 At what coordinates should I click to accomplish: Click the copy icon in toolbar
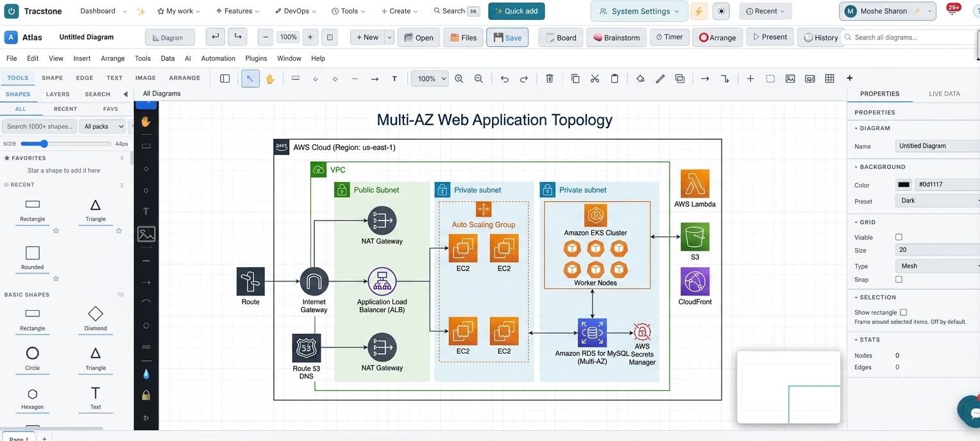click(x=575, y=78)
